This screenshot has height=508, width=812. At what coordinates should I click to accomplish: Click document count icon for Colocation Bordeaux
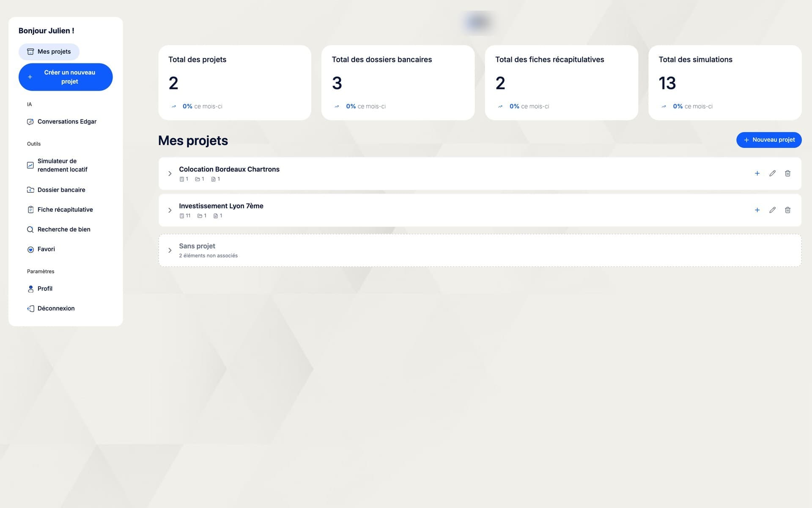[214, 179]
